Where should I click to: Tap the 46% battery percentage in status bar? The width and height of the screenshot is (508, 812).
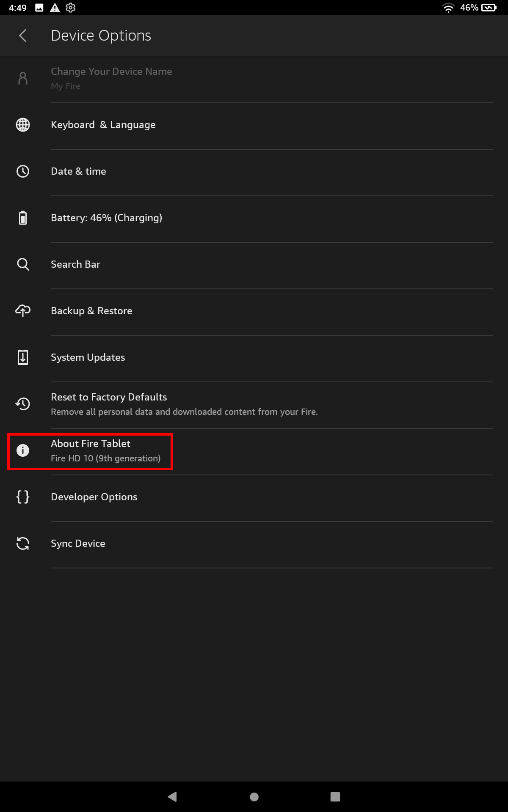pos(469,8)
